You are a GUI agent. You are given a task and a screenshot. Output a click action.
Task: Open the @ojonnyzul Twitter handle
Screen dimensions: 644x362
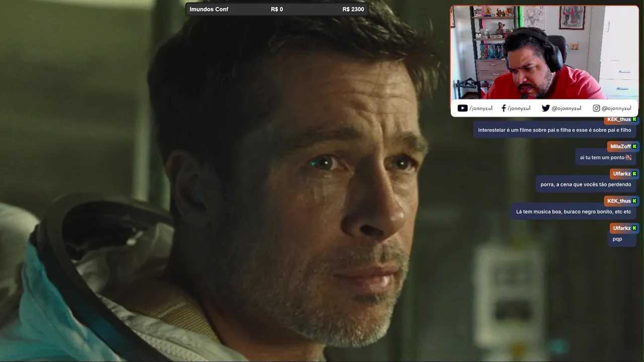567,108
